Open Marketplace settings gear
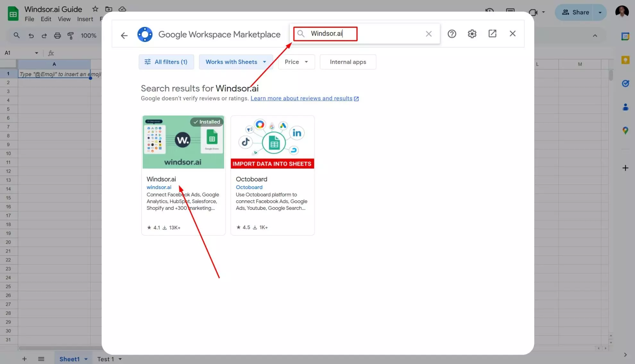635x364 pixels. pos(472,34)
